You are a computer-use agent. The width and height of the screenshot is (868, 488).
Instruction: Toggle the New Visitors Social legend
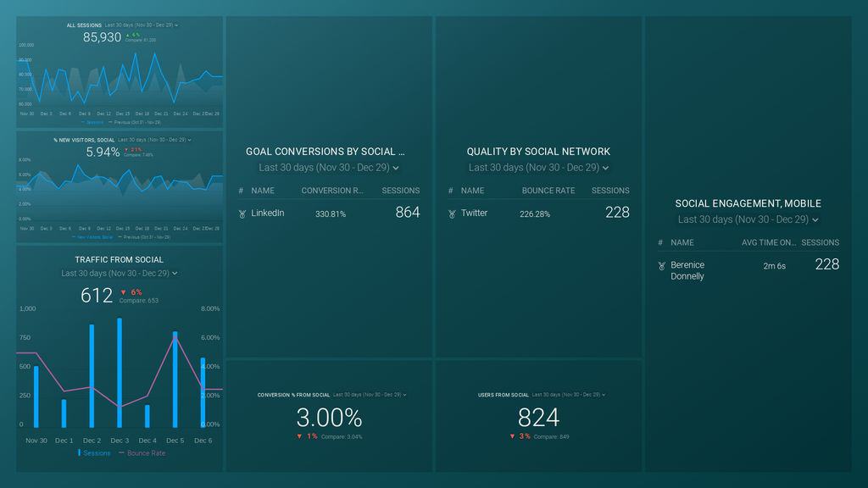tap(95, 237)
